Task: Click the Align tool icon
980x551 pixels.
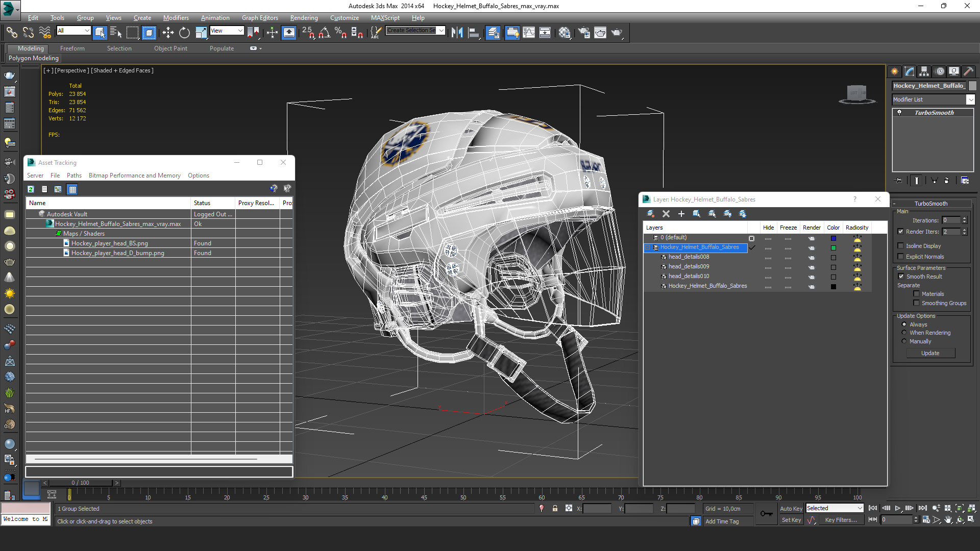Action: point(474,33)
